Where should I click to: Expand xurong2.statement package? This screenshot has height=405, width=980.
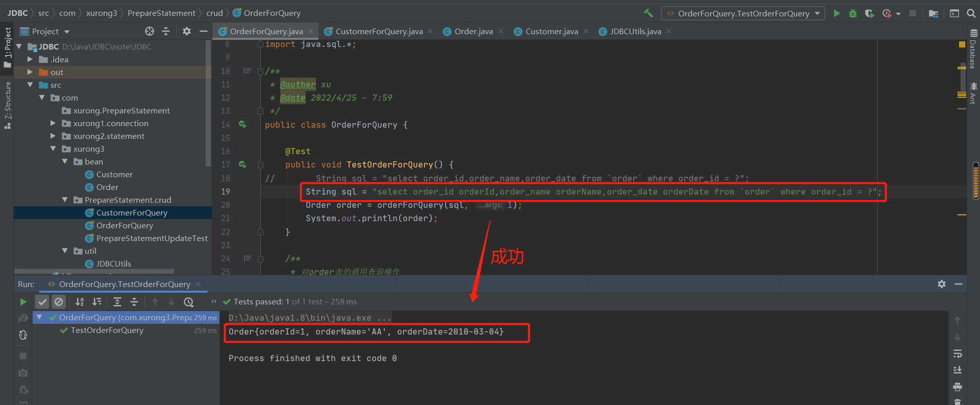click(53, 136)
